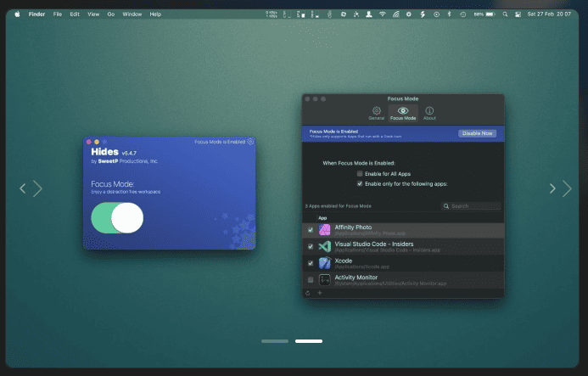The image size is (588, 376).
Task: Open the Apple menu
Action: click(x=17, y=14)
